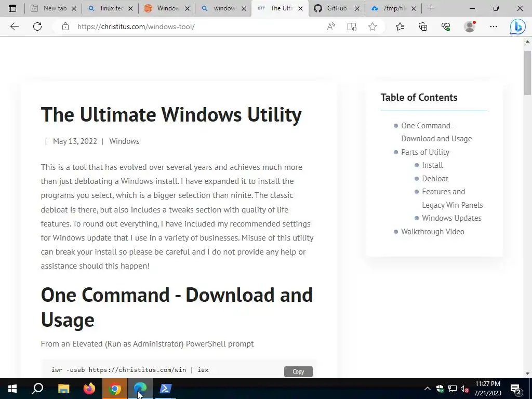
Task: Close the GitHub tab
Action: (x=357, y=8)
